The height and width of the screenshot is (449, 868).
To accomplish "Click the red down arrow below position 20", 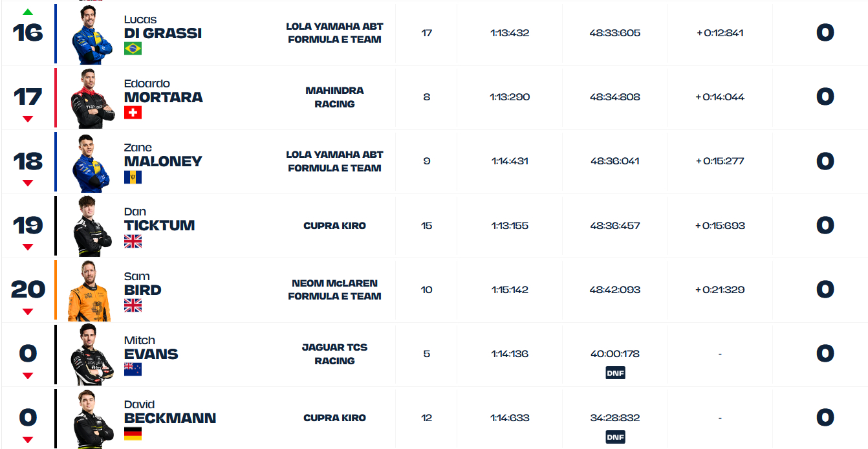I will [x=28, y=312].
